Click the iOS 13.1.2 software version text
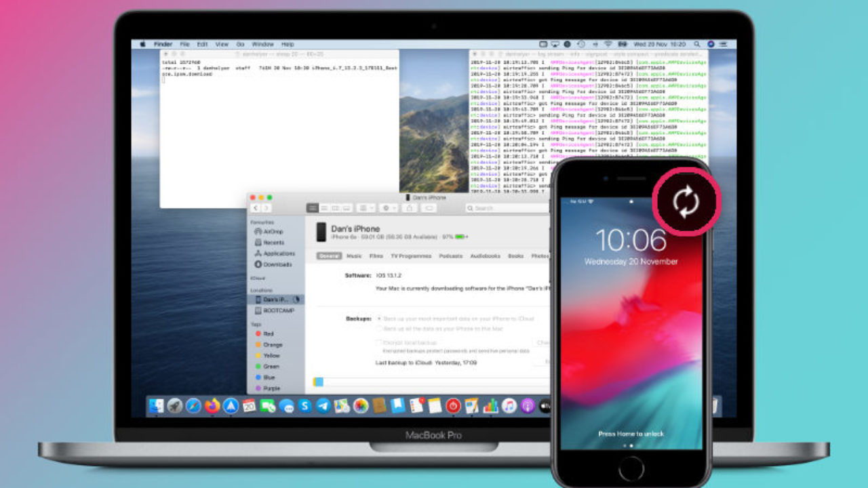The image size is (868, 488). point(390,276)
